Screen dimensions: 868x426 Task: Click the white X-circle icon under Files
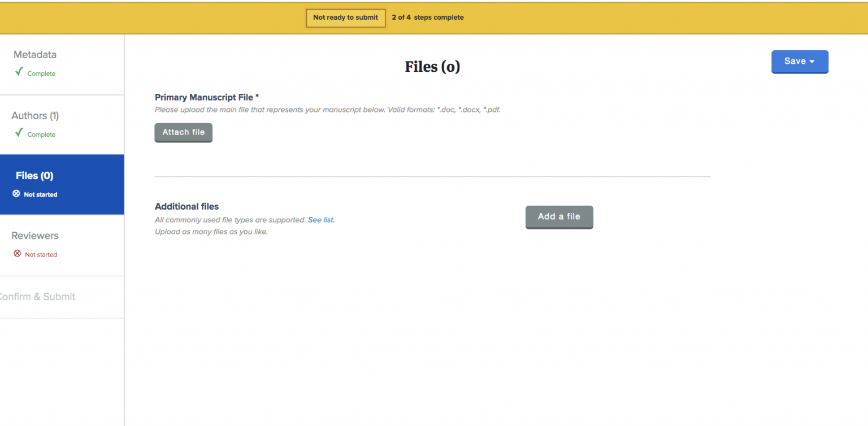(x=16, y=194)
